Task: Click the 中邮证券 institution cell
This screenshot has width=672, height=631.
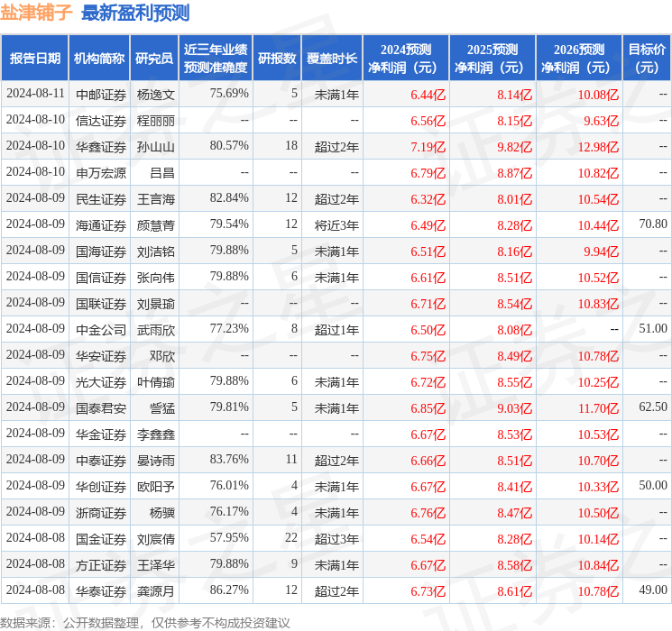Action: coord(101,95)
